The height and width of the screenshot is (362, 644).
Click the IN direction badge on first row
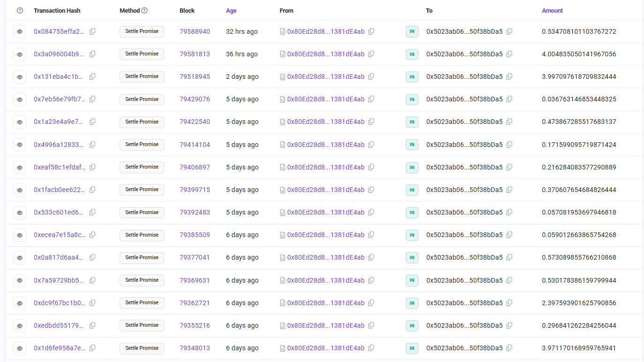click(x=412, y=31)
